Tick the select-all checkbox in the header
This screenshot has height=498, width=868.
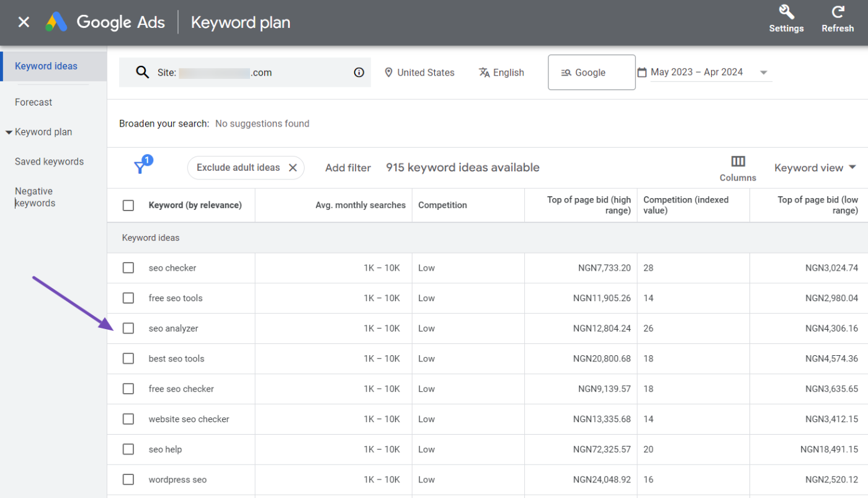128,206
